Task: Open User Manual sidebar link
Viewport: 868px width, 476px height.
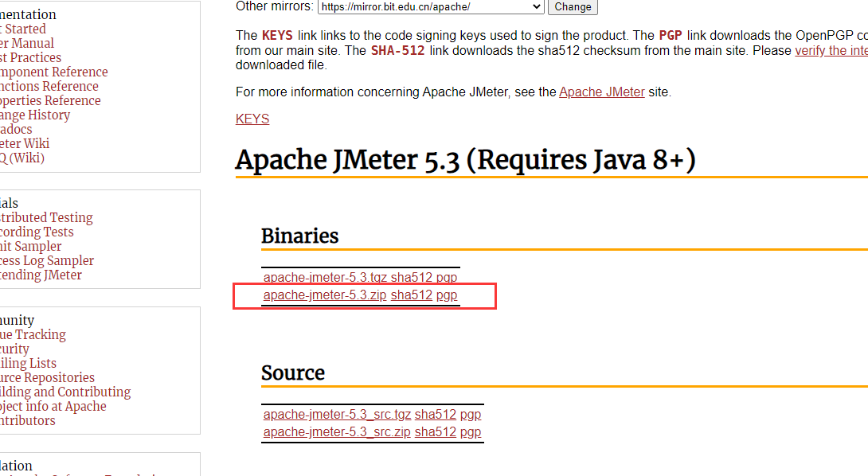Action: tap(26, 43)
